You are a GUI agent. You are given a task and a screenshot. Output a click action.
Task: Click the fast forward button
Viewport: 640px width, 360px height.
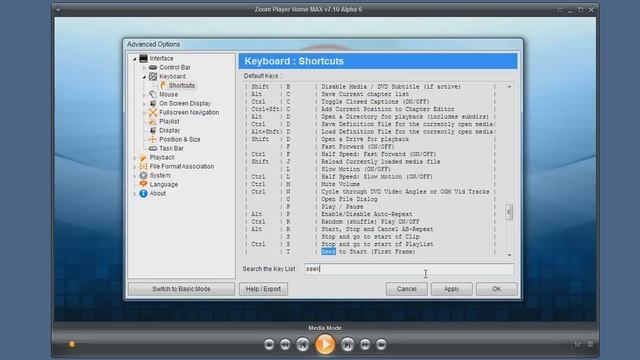(365, 344)
